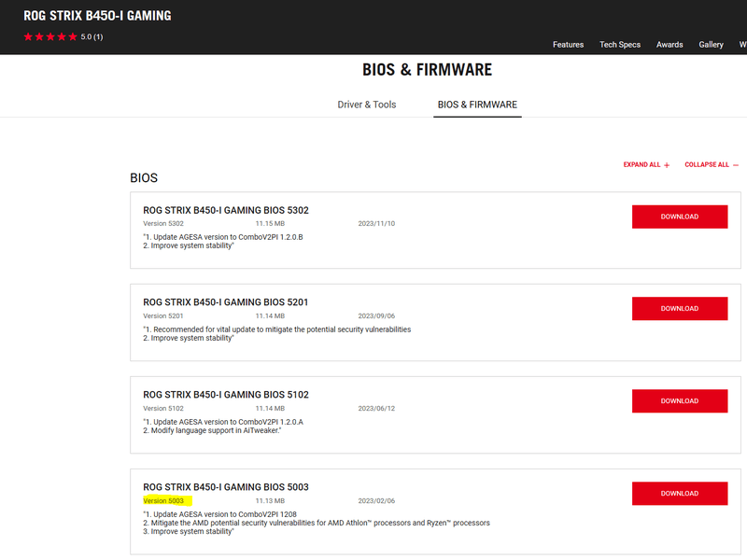Download BIOS version 5201
This screenshot has width=747, height=560.
point(680,309)
